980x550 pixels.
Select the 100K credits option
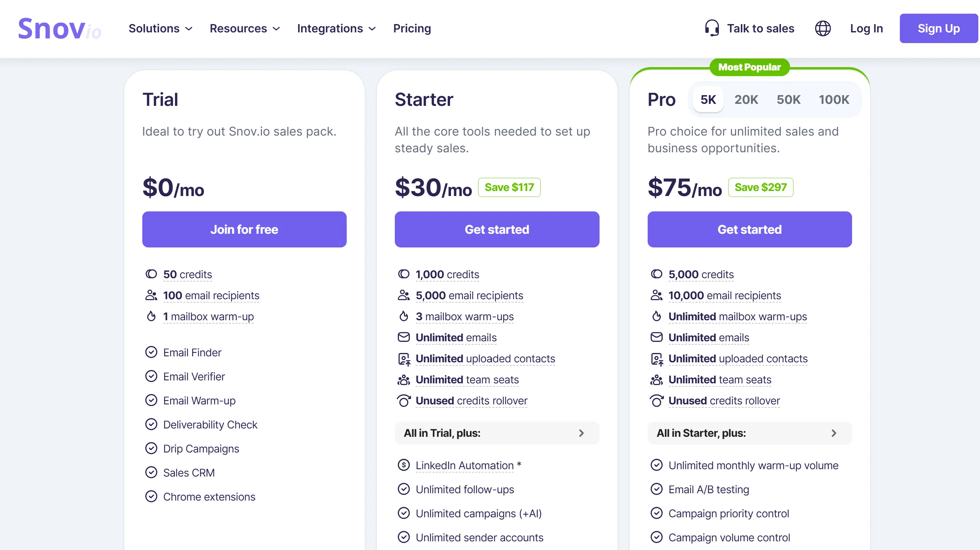point(834,99)
